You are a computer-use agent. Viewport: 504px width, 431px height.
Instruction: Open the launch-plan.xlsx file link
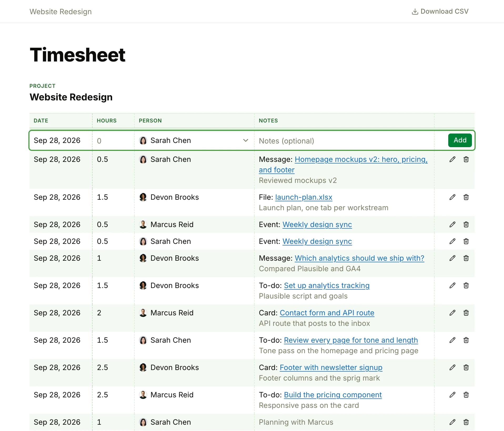click(304, 197)
